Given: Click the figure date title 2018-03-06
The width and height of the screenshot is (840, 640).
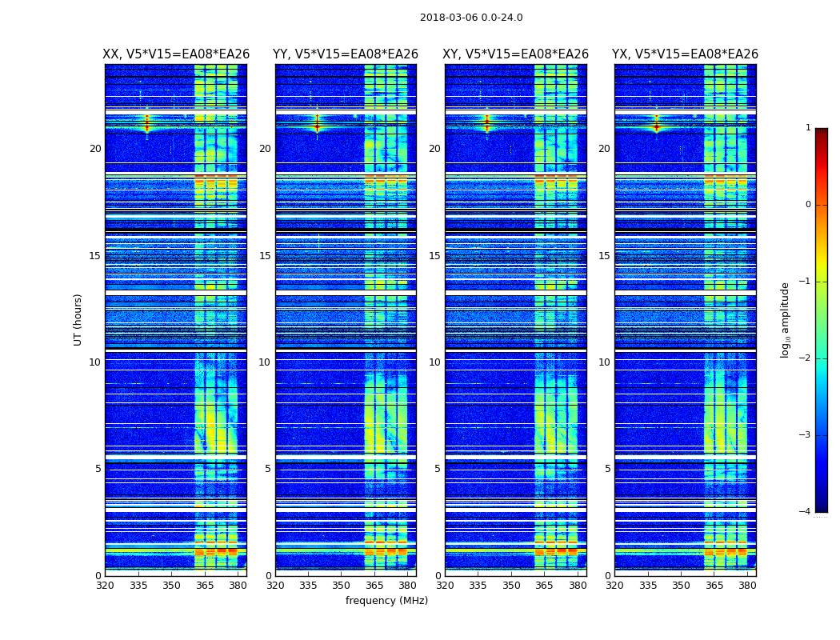Looking at the screenshot, I should pyautogui.click(x=470, y=18).
